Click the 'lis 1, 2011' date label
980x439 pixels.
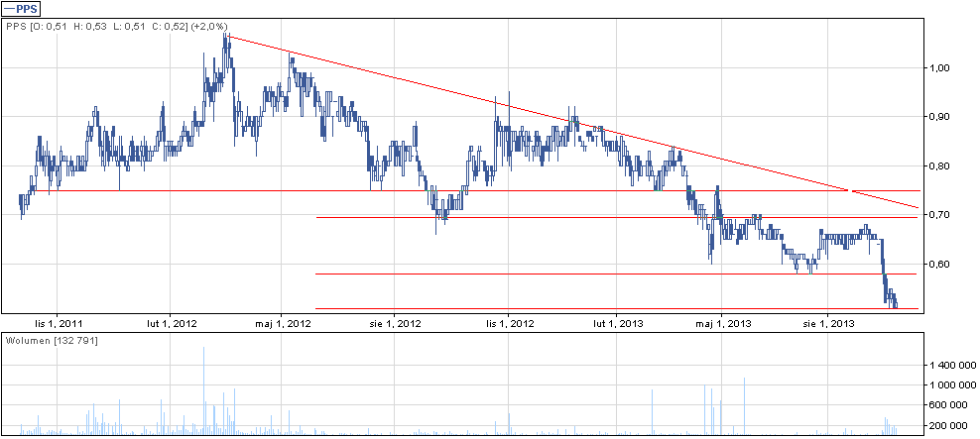pyautogui.click(x=57, y=324)
